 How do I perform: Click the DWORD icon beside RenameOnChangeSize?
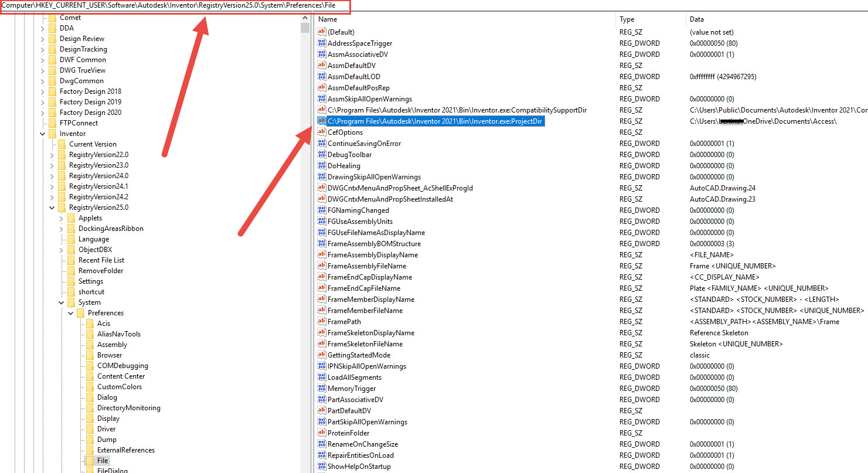tap(321, 444)
